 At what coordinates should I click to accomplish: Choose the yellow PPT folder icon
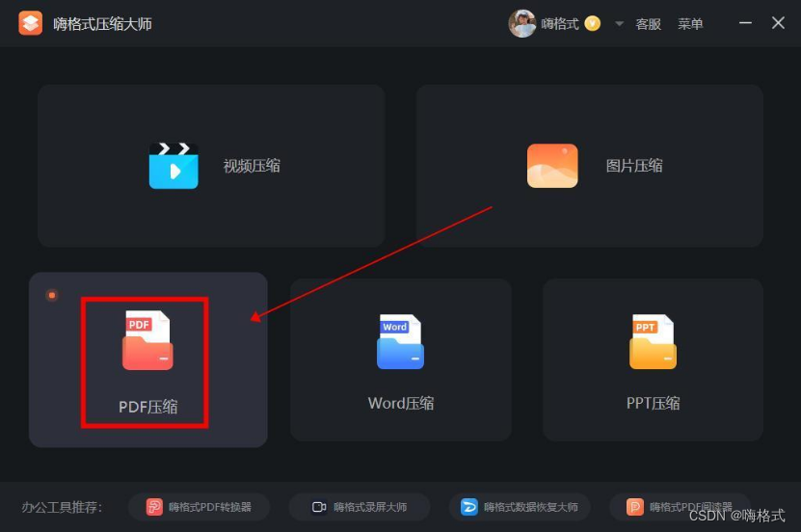(653, 341)
